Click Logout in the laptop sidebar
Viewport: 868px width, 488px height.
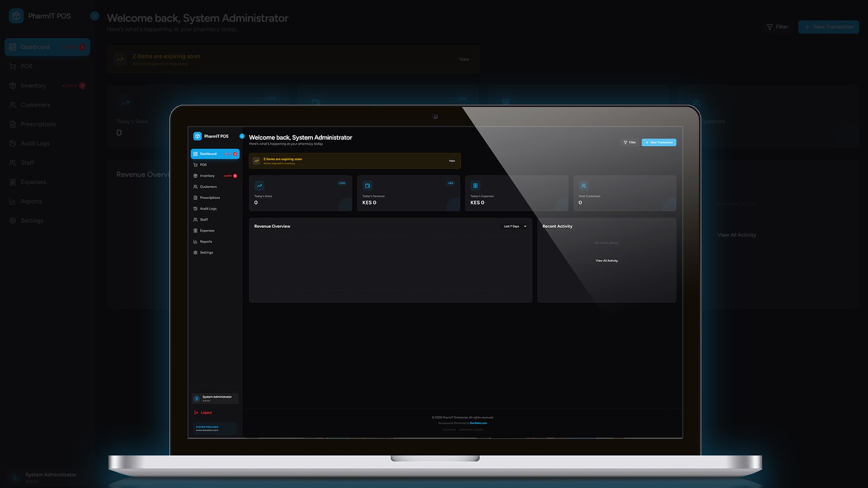pos(203,413)
